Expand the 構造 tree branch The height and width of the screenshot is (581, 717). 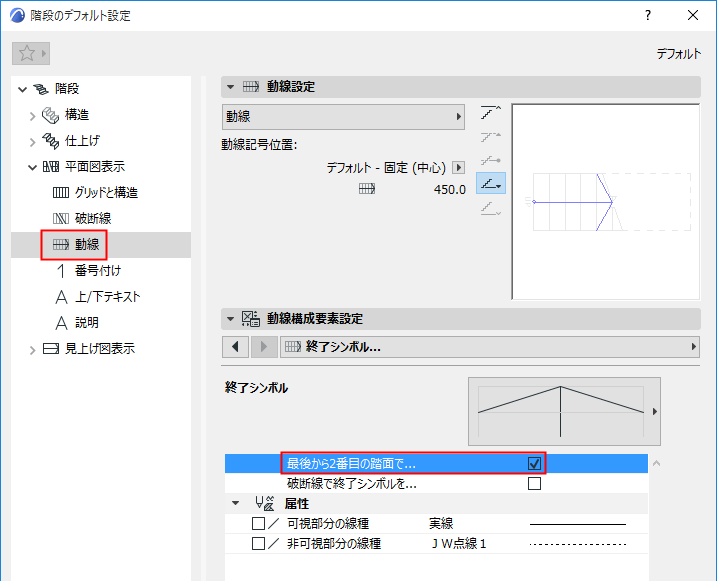[32, 116]
